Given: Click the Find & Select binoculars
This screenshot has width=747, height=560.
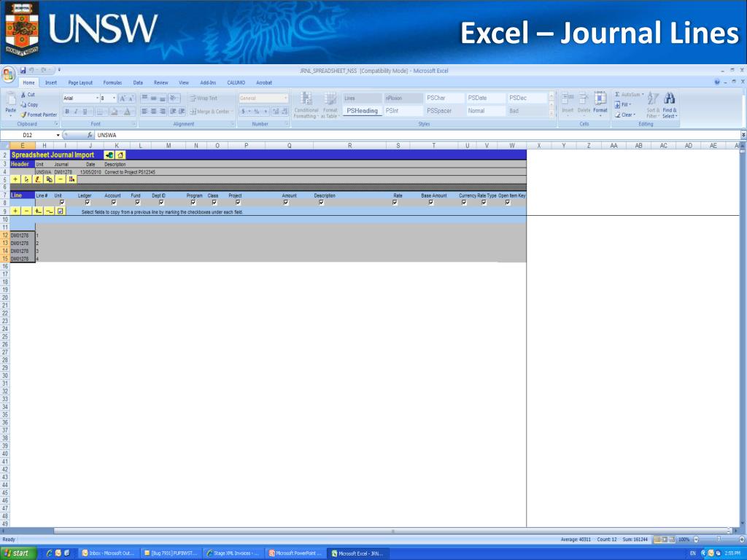Looking at the screenshot, I should [670, 105].
